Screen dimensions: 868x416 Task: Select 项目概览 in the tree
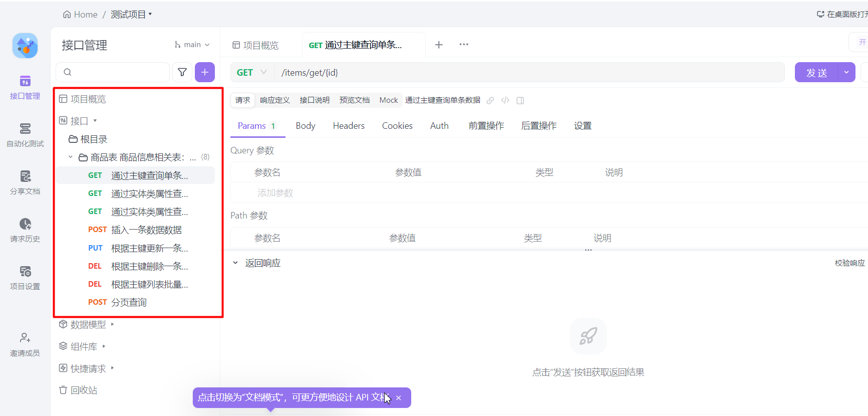pyautogui.click(x=83, y=99)
